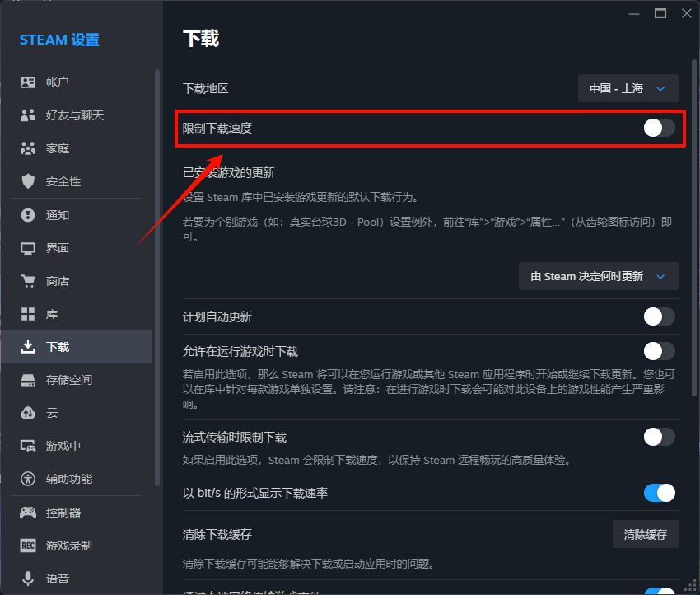Enable 流式传输时限制下载 toggle
The width and height of the screenshot is (700, 595).
(x=659, y=437)
